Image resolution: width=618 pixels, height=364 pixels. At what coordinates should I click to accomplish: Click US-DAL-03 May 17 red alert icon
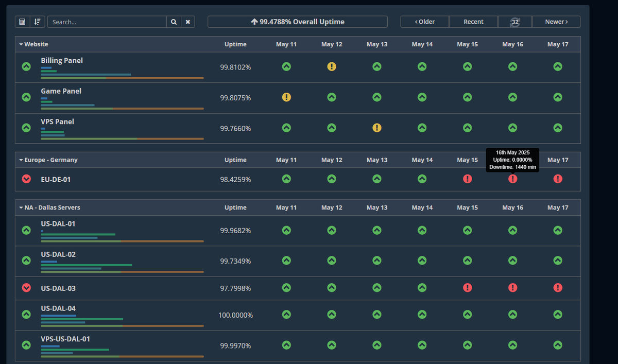coord(558,287)
